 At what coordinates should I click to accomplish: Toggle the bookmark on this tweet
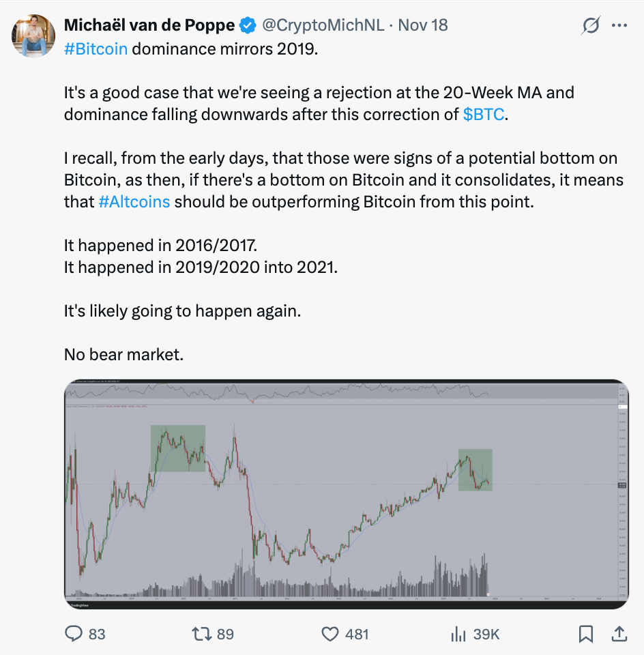[x=585, y=634]
